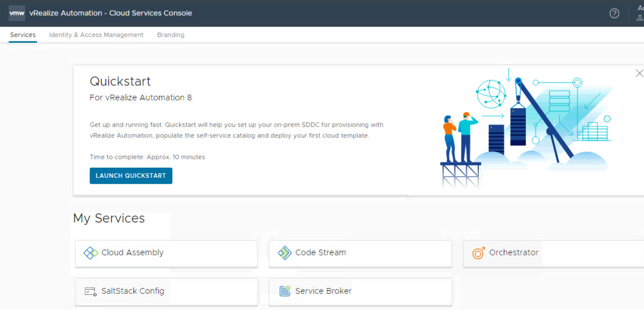Viewport: 644px width, 310px height.
Task: Click the organization icon in header corner
Action: (640, 18)
